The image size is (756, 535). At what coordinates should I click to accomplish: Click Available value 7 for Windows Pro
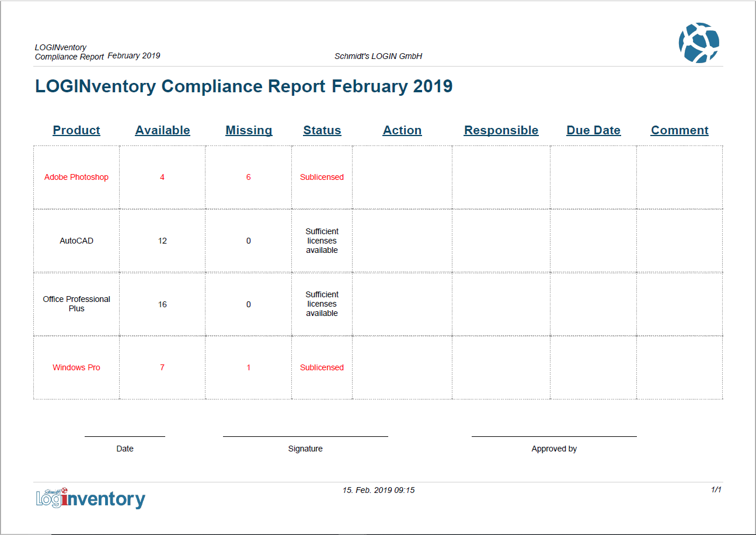(162, 367)
